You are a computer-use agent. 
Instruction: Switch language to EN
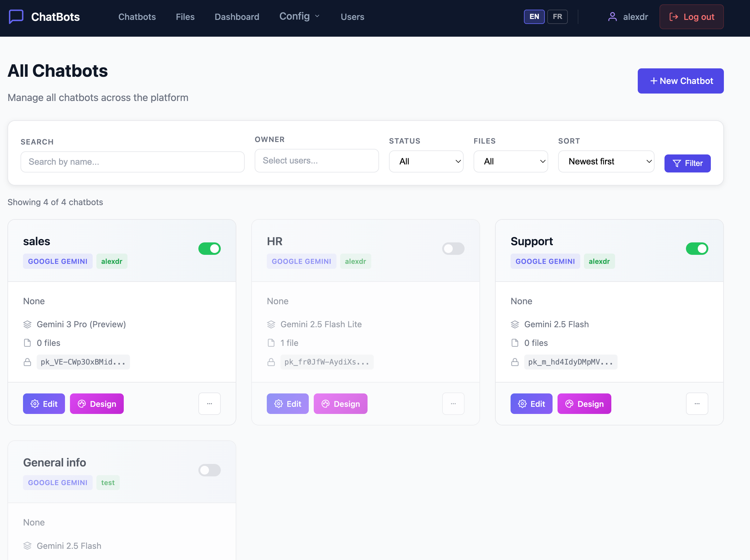coord(534,16)
